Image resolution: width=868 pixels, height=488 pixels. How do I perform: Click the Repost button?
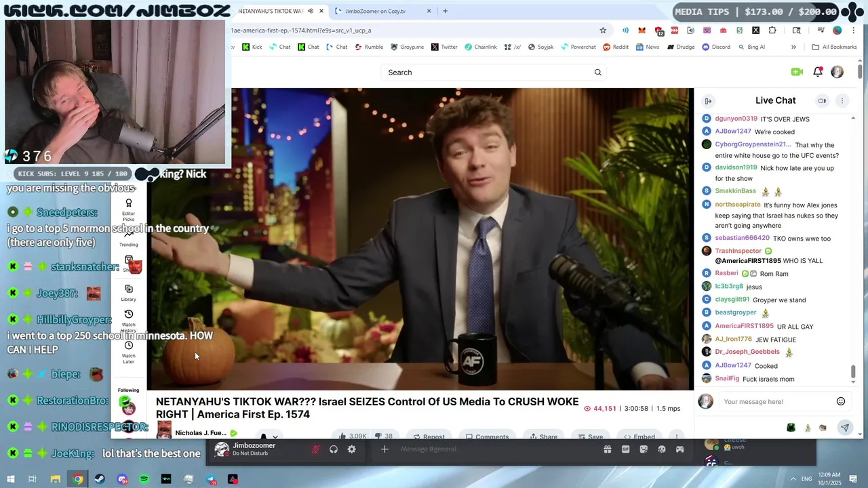[x=429, y=436]
